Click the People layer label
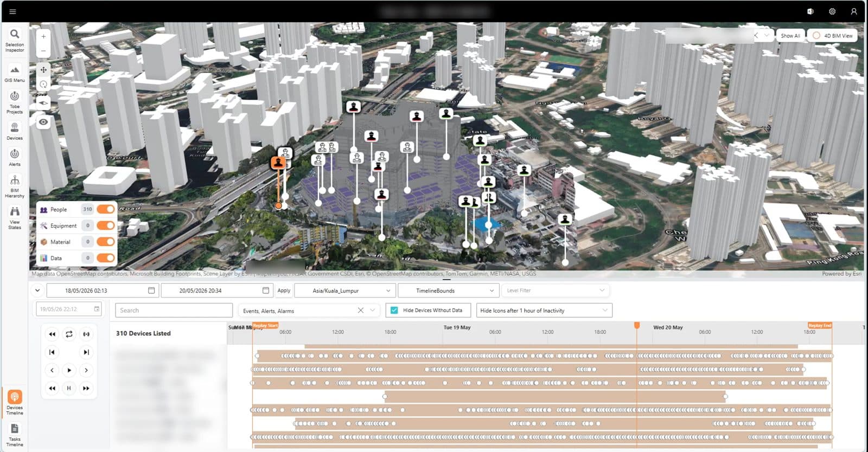 point(59,210)
